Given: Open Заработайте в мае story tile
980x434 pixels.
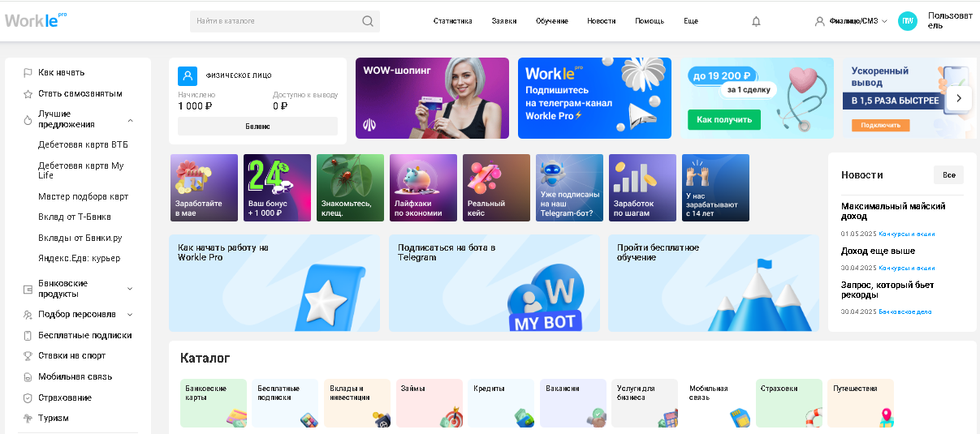Looking at the screenshot, I should 204,188.
